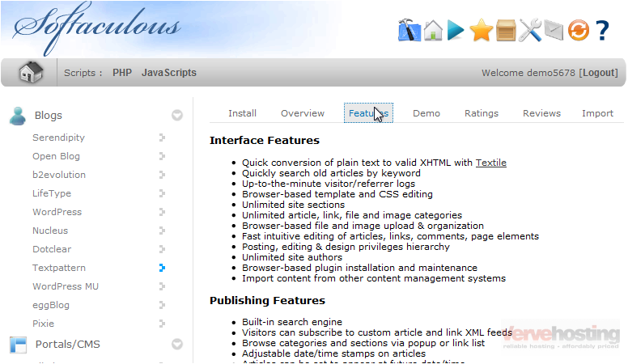Click the arrow icon beside LifeType
The height and width of the screenshot is (364, 628).
162,193
